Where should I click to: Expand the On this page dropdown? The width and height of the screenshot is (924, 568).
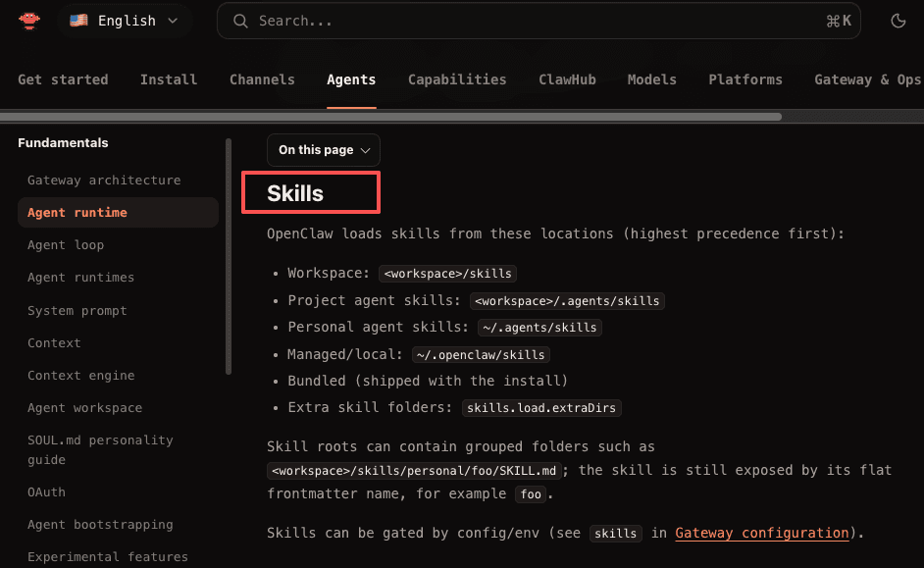point(324,150)
